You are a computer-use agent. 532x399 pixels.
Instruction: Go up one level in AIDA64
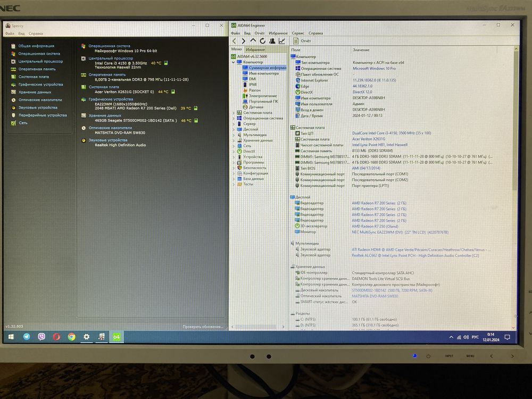coord(253,41)
